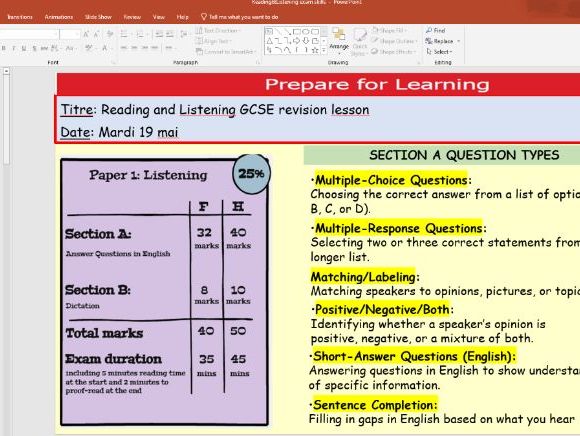The width and height of the screenshot is (580, 436).
Task: Toggle Strikethrough formatting
Action: pos(44,48)
